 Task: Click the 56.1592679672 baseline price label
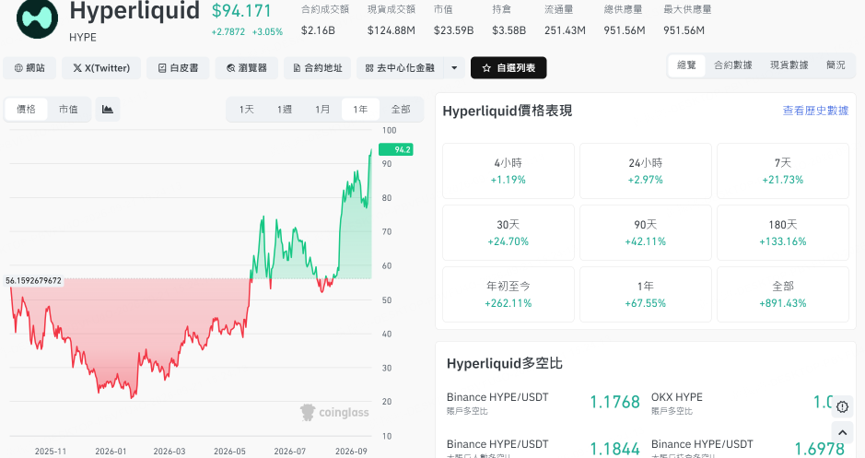[34, 281]
